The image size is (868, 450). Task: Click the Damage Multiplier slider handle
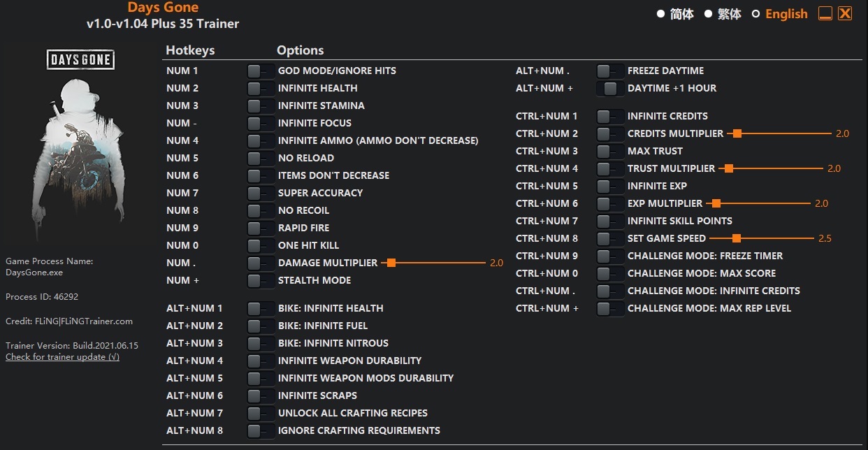[391, 263]
